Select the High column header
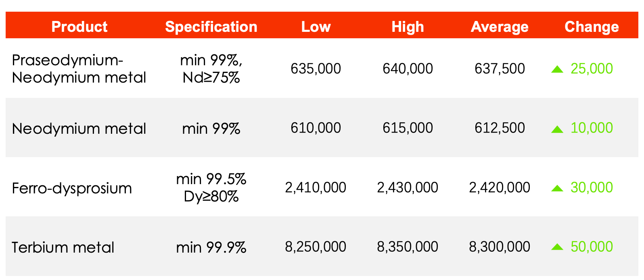Image resolution: width=644 pixels, height=280 pixels. pyautogui.click(x=408, y=27)
